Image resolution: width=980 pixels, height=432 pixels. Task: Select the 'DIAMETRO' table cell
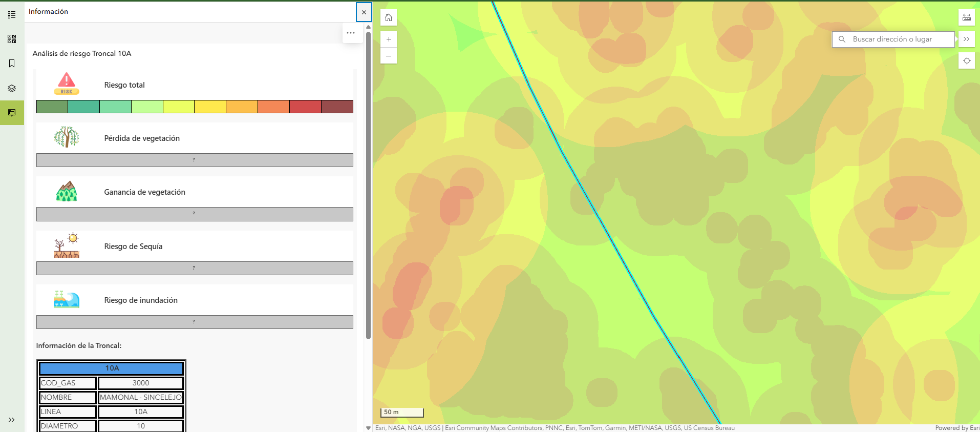[68, 426]
